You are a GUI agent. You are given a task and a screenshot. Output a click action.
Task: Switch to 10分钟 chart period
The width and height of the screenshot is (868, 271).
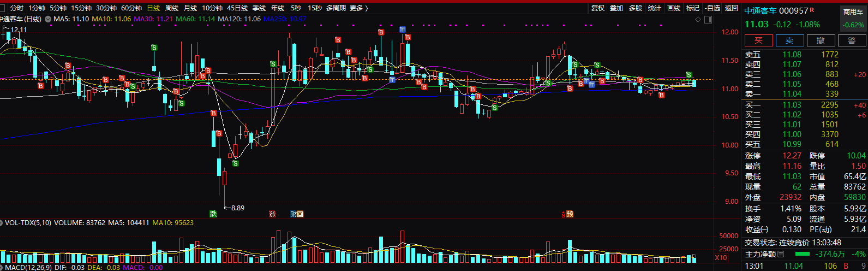pos(212,8)
